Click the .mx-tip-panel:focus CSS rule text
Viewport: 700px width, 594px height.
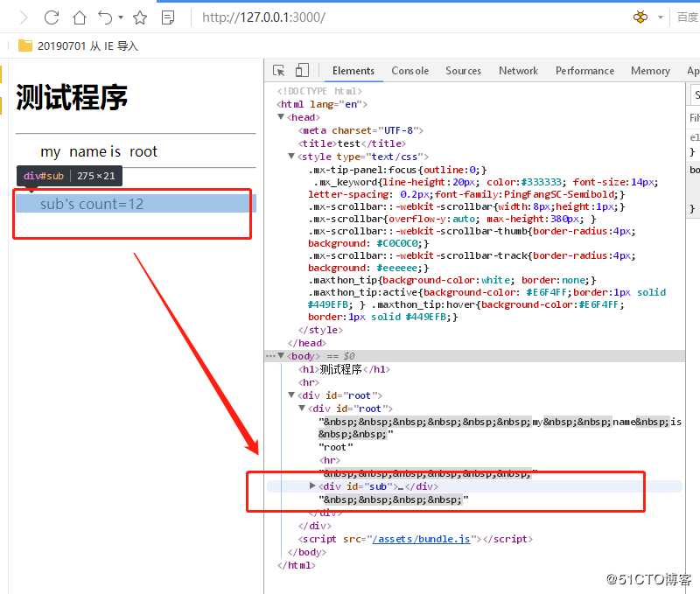(x=397, y=170)
